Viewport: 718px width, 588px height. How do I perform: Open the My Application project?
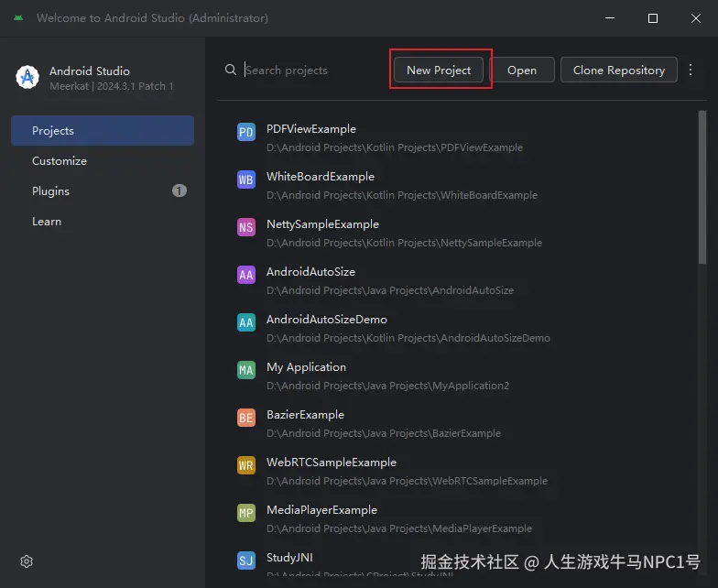coord(306,367)
